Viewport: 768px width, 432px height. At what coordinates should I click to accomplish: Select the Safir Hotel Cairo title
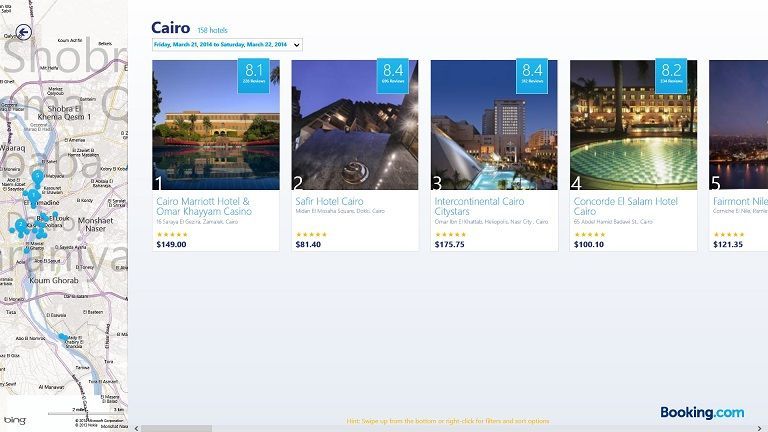coord(329,201)
